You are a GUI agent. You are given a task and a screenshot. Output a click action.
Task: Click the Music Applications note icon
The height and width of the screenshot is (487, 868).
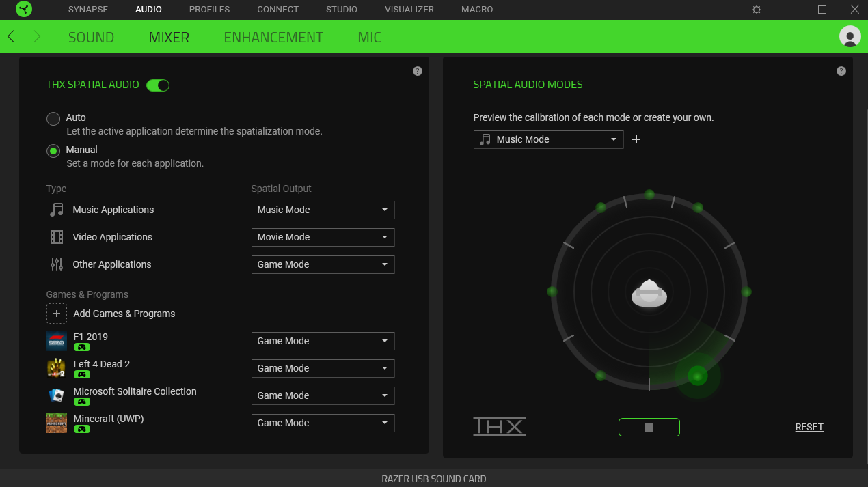(x=57, y=210)
